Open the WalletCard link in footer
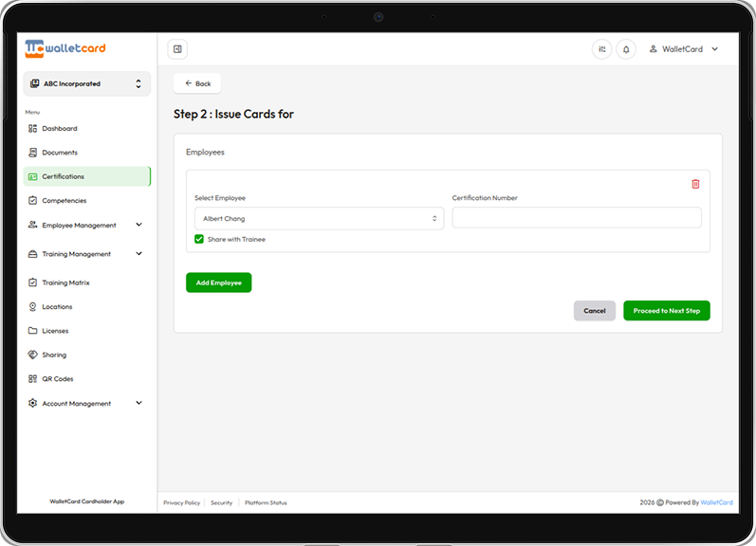This screenshot has width=756, height=546. [x=716, y=502]
